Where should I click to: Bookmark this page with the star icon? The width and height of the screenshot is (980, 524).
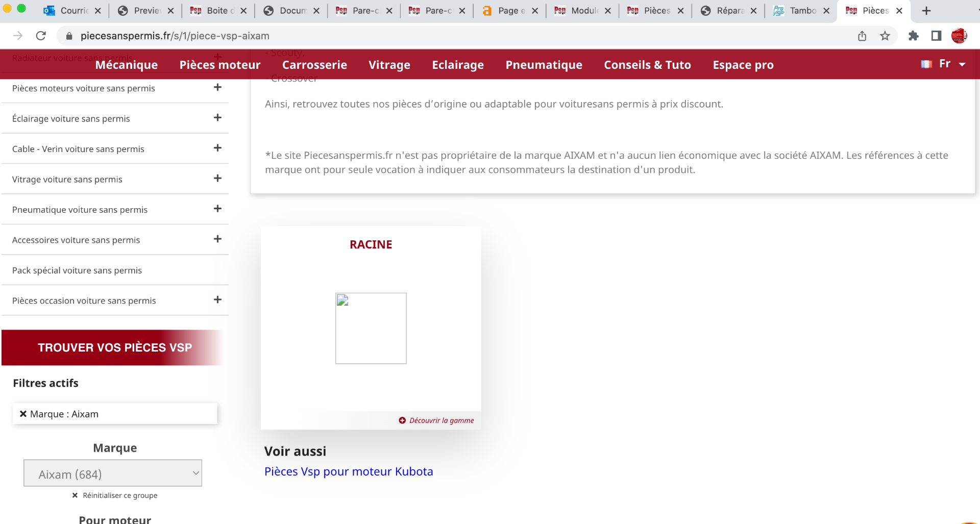tap(885, 36)
